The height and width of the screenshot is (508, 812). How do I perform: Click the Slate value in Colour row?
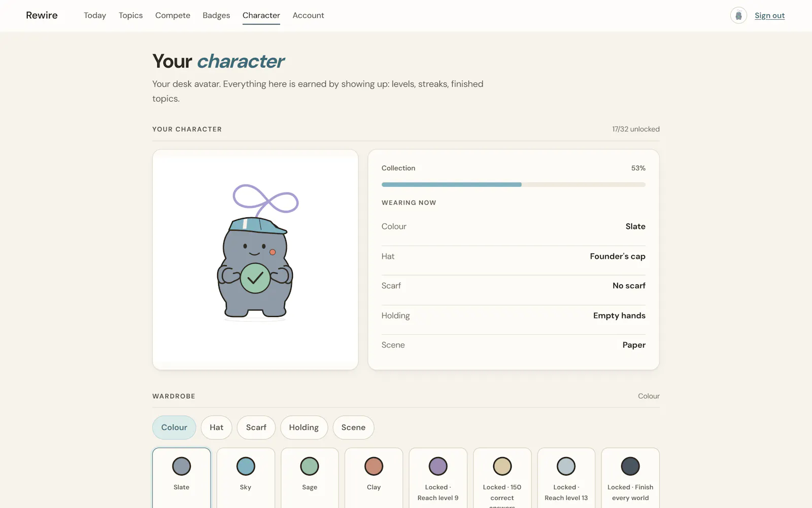point(635,227)
